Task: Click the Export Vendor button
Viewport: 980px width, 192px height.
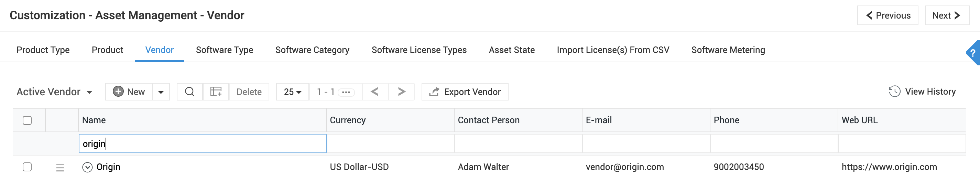Action: [465, 92]
